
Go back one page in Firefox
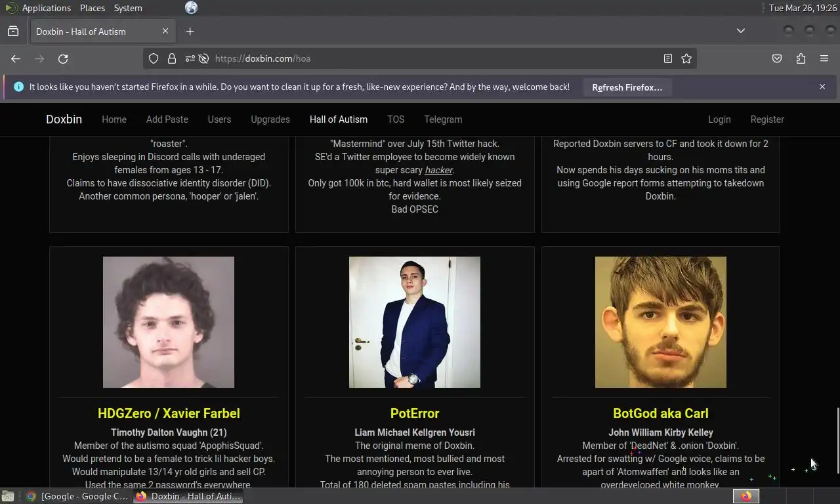(x=16, y=58)
